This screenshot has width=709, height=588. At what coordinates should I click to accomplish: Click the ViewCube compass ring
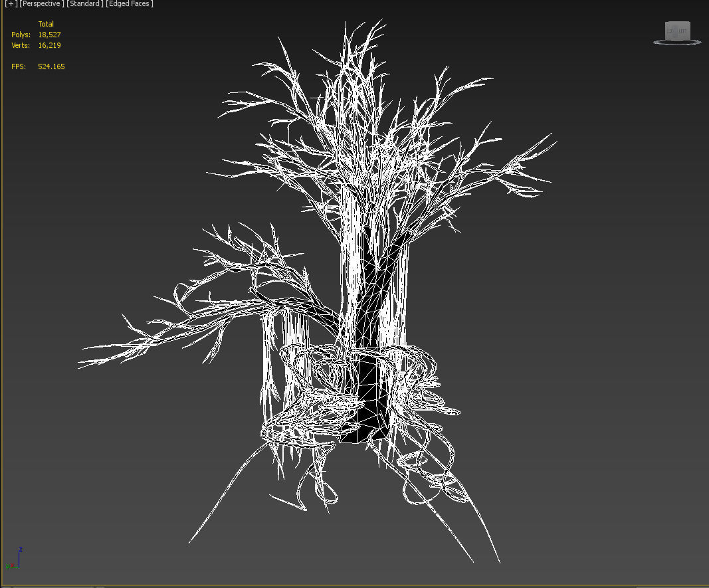pyautogui.click(x=677, y=43)
